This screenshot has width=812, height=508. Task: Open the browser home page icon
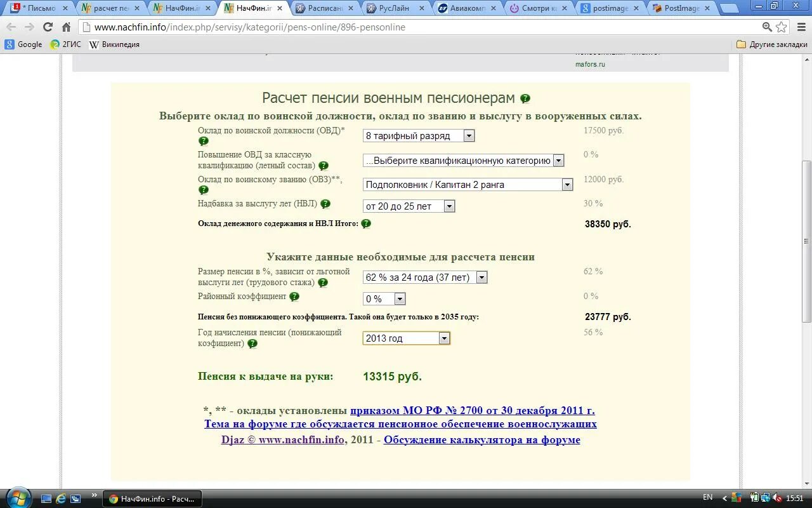pyautogui.click(x=66, y=27)
